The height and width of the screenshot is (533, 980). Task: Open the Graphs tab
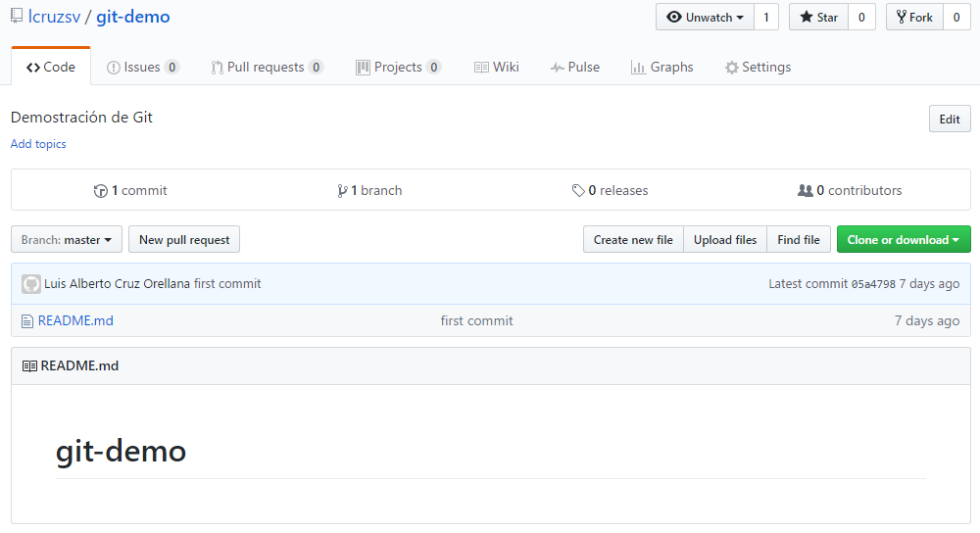point(662,67)
